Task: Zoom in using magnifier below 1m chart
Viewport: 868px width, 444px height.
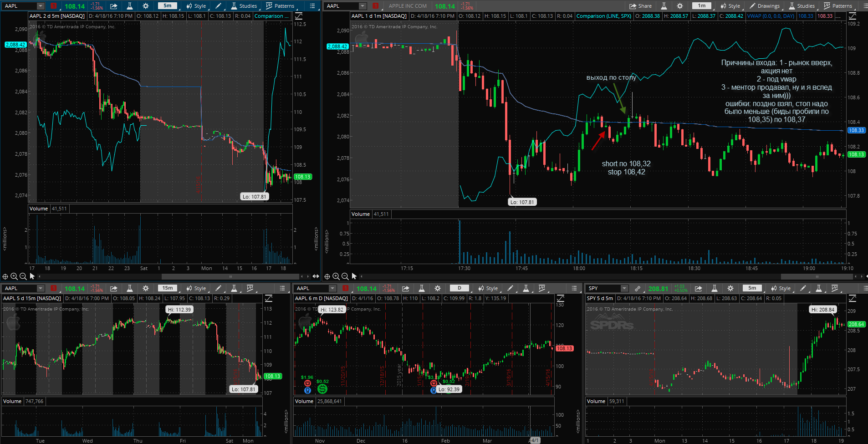Action: 336,276
